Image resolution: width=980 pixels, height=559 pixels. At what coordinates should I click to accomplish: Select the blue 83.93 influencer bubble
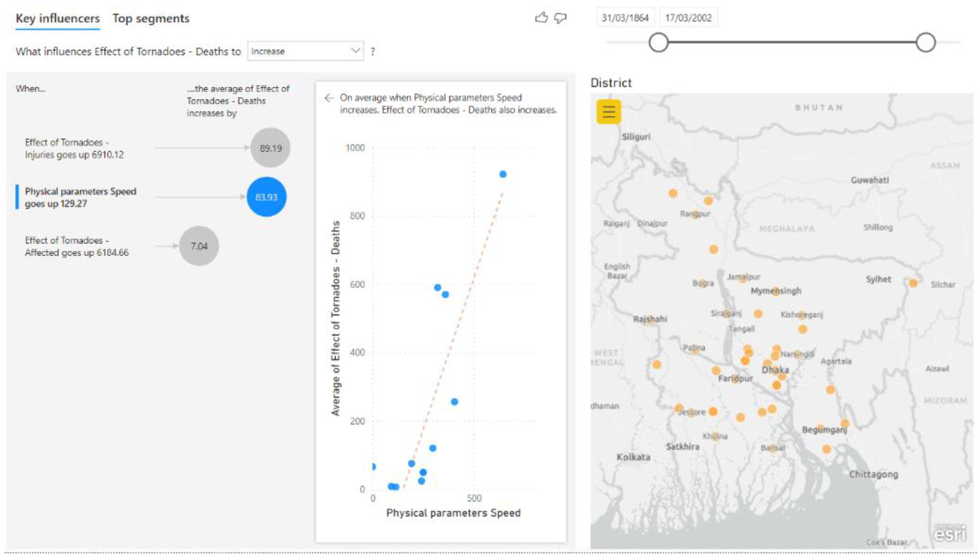[x=266, y=197]
